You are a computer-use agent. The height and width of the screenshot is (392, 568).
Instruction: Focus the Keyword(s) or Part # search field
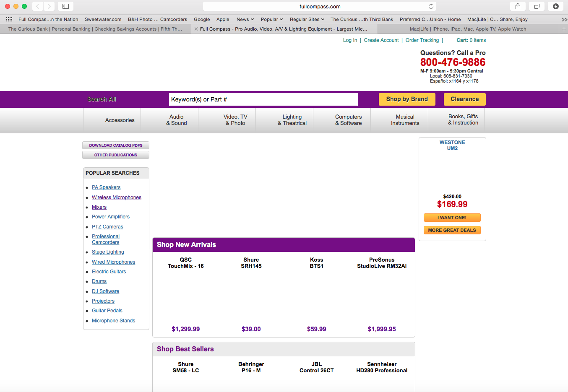[263, 99]
